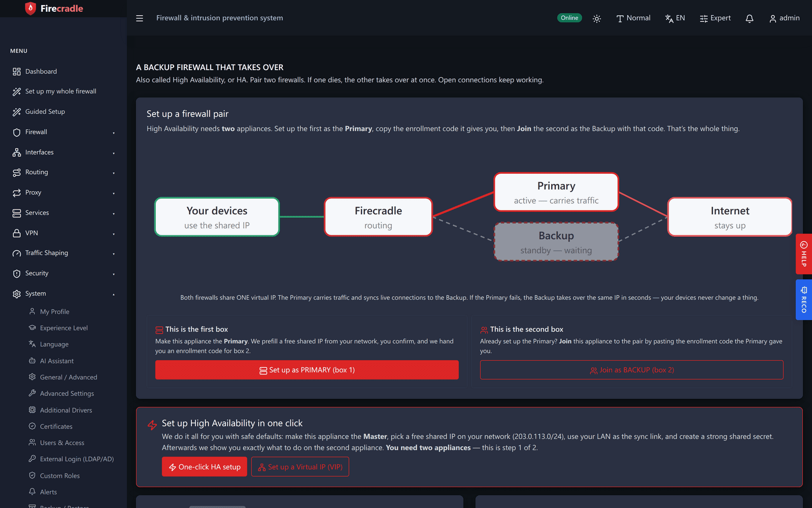
Task: Click 'This is the first box' heading
Action: tap(196, 329)
